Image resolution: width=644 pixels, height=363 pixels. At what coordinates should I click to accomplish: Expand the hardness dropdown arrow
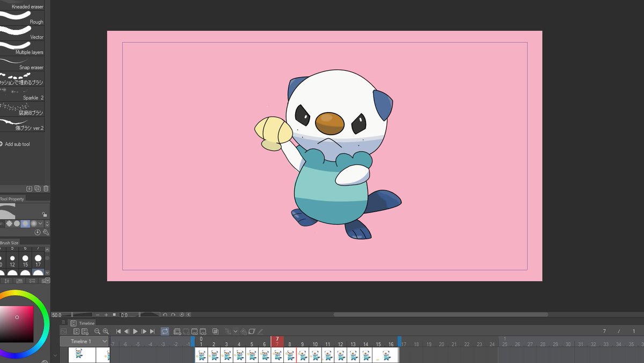point(40,224)
